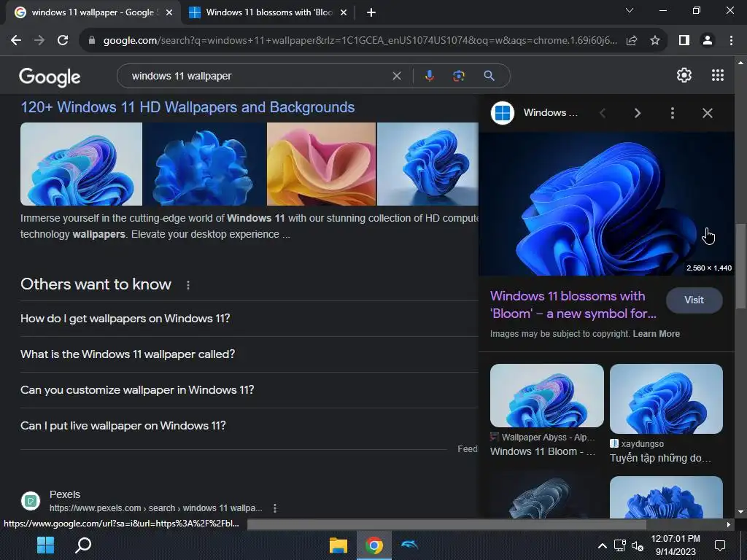
Task: Open '120+ Windows 11 HD Wallpapers and Backgrounds' link
Action: 187,107
